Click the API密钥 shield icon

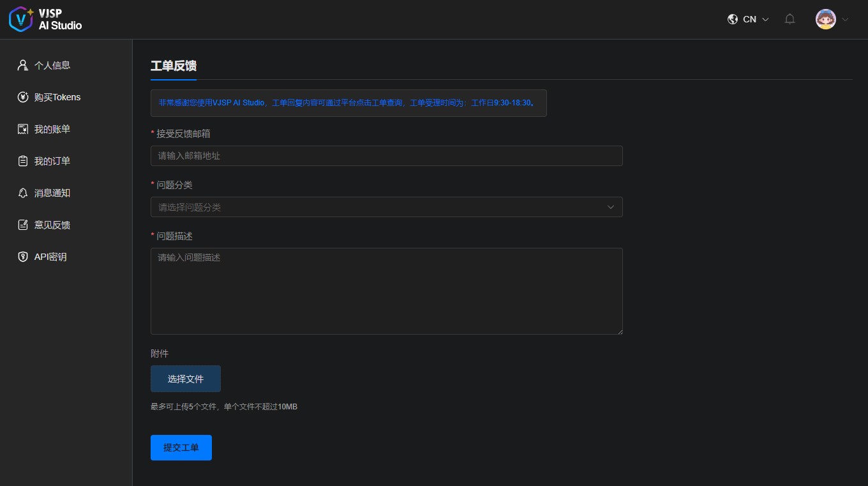23,257
